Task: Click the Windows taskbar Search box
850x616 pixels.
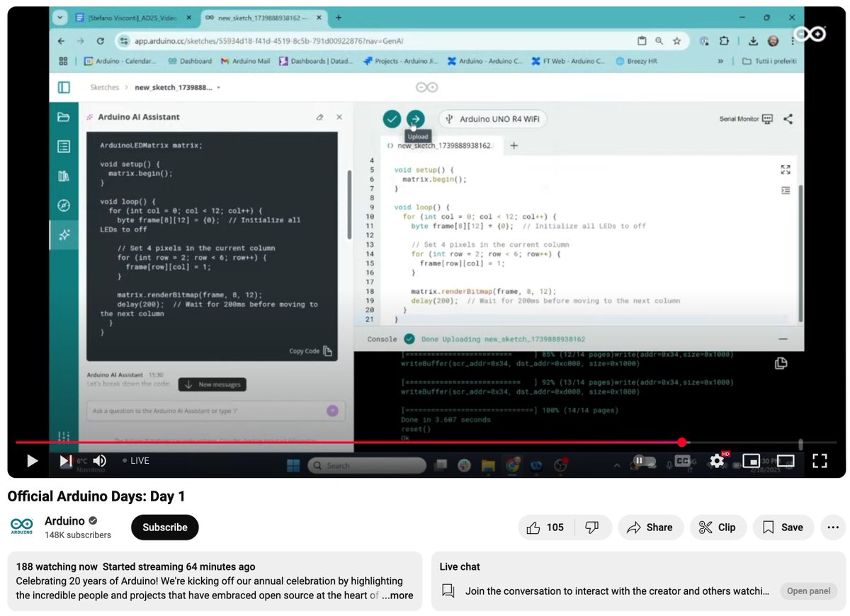Action: [367, 465]
